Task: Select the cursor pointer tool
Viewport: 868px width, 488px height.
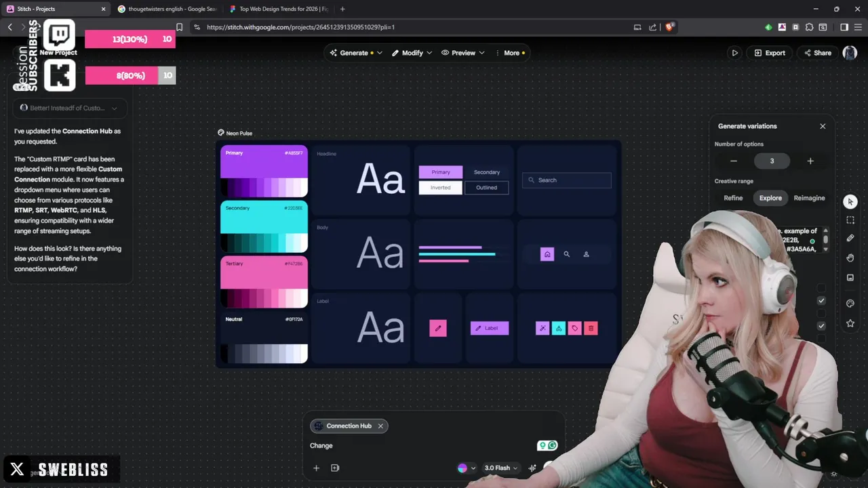Action: [x=850, y=202]
